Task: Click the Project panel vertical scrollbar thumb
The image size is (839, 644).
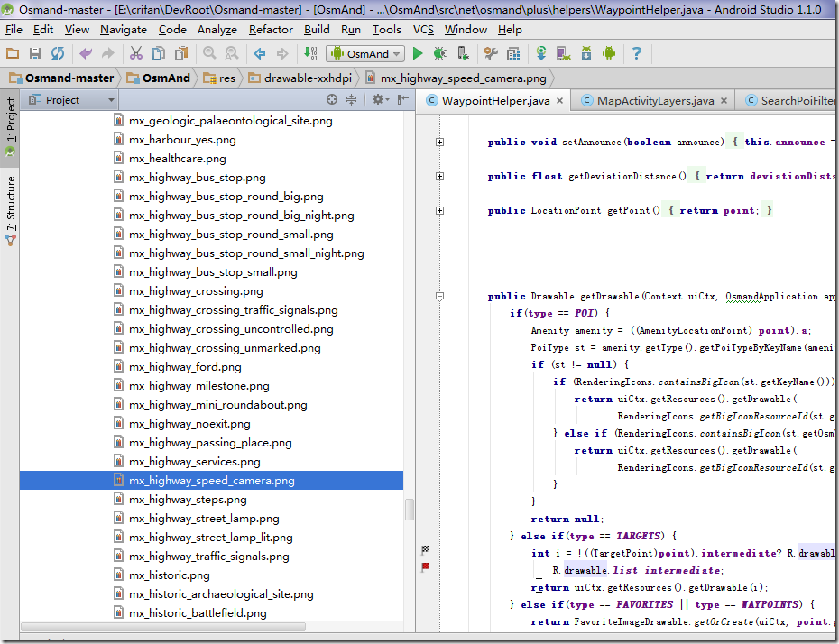Action: tap(409, 510)
